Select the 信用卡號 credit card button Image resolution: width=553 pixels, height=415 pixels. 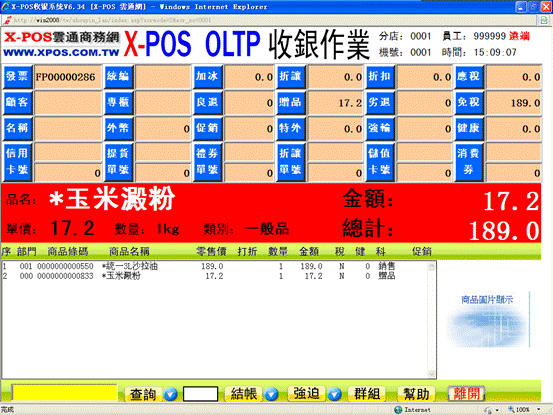[x=18, y=162]
